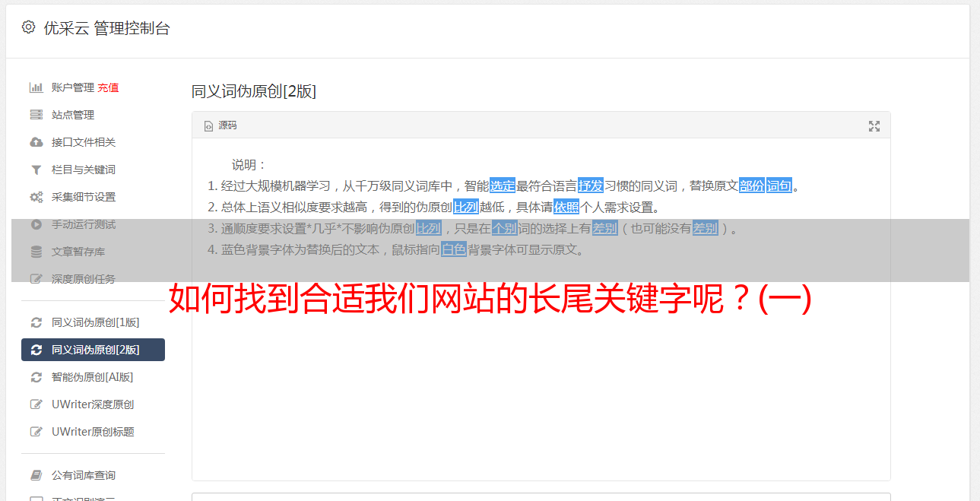Click highlighted word 抒发 in the text
The image size is (980, 501).
591,185
